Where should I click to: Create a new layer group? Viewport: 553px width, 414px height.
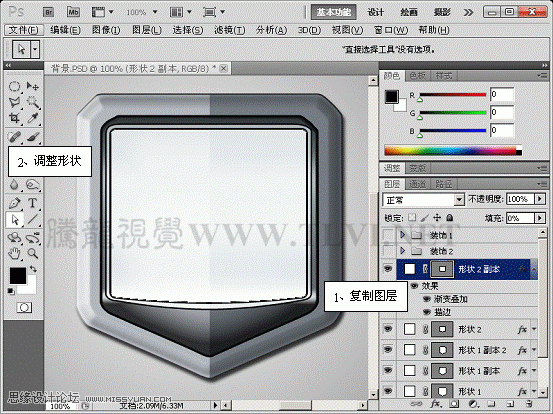click(x=491, y=404)
